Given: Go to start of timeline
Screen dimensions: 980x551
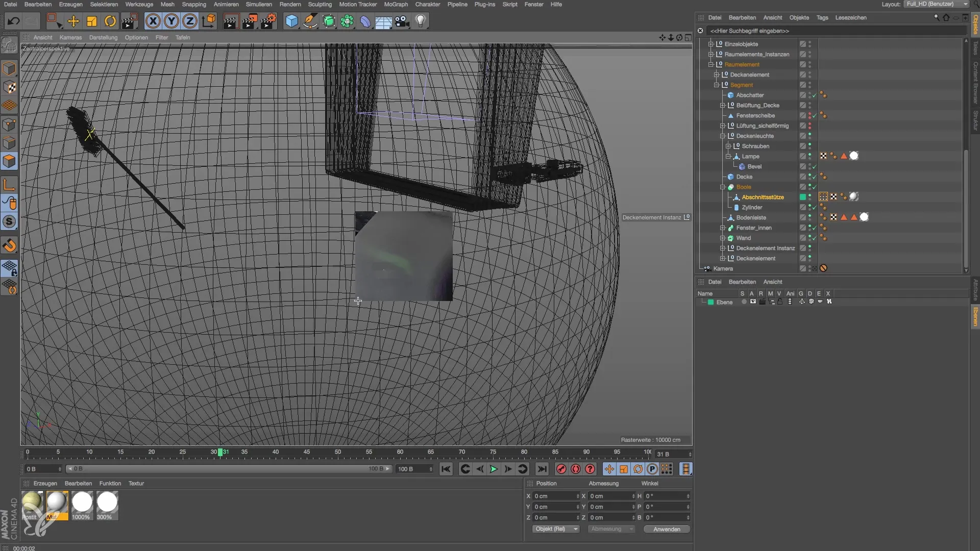Looking at the screenshot, I should click(x=446, y=469).
